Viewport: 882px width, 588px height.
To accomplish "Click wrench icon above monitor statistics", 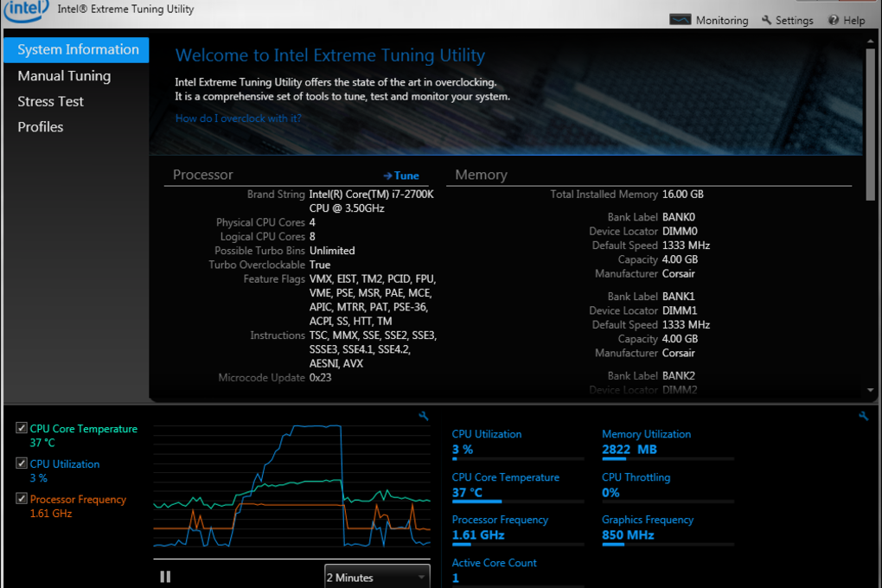I will [864, 416].
